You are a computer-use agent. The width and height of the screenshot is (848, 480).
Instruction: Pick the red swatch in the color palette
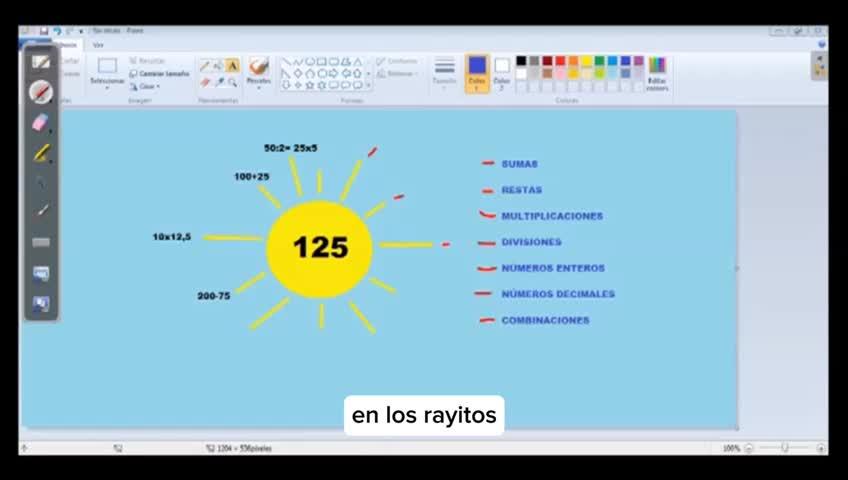(560, 61)
